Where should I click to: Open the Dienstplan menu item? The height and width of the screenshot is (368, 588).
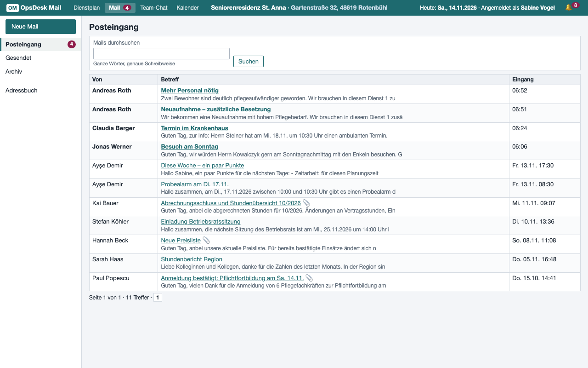(x=86, y=8)
